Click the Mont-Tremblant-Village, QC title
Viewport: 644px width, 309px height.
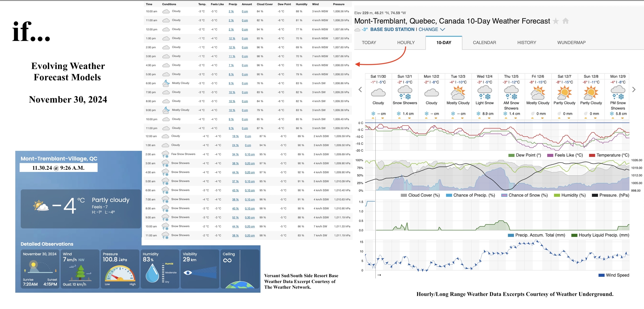click(59, 159)
